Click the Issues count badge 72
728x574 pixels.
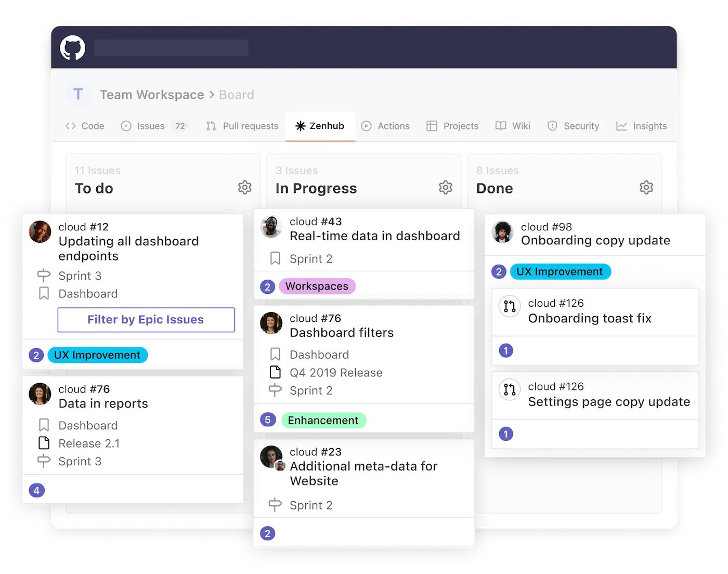click(x=180, y=126)
